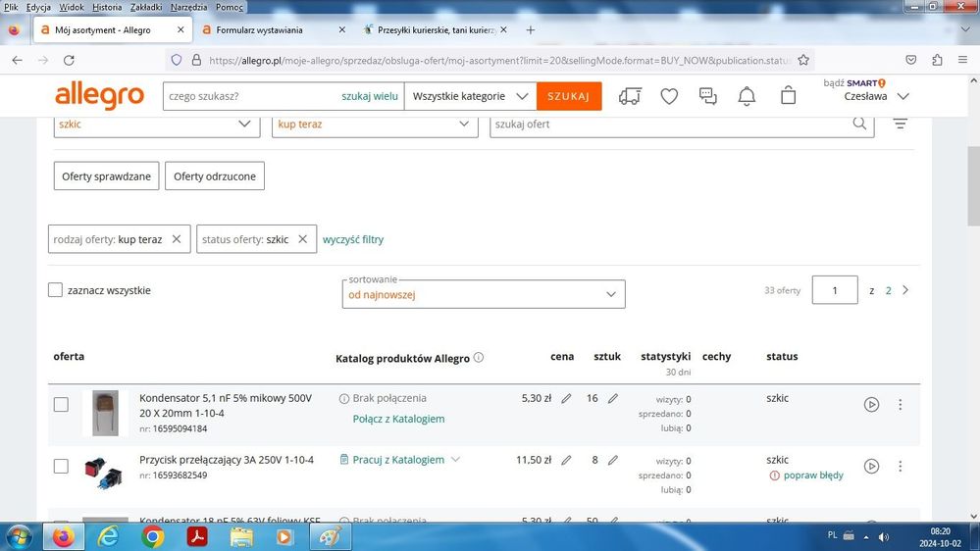Save to Pocket icon in toolbar
Viewport: 980px width, 551px height.
pos(911,60)
